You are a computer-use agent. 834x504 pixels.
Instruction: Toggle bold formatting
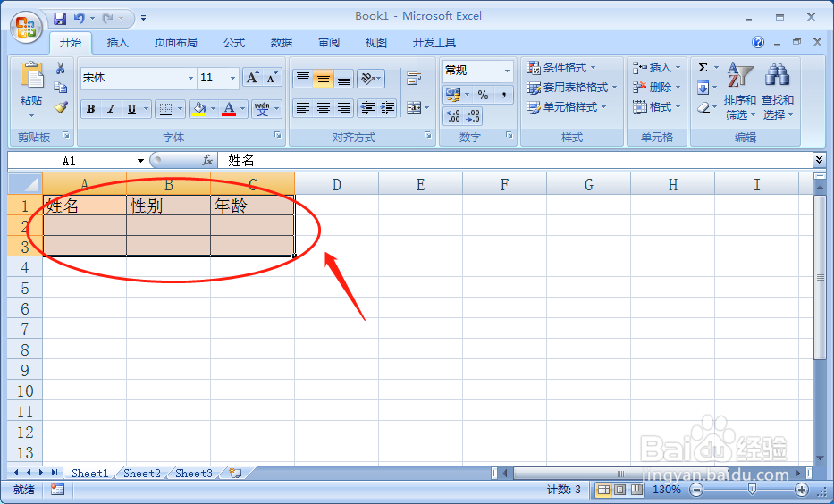click(90, 109)
